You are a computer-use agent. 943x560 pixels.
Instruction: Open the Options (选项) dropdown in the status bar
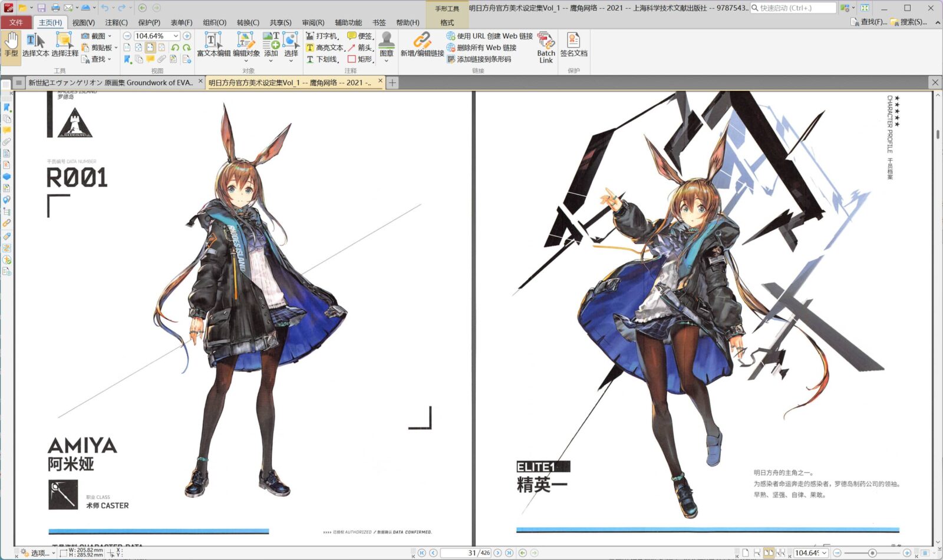pyautogui.click(x=38, y=553)
